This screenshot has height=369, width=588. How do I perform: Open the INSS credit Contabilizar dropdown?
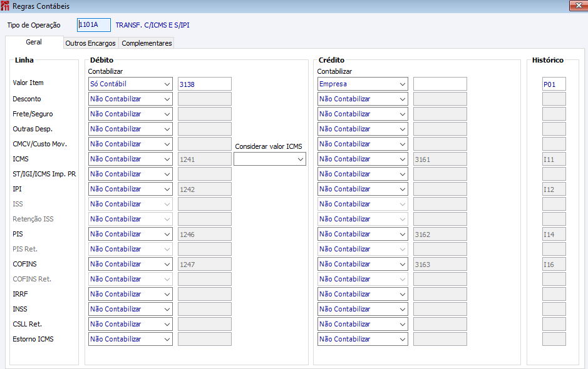[x=363, y=309]
